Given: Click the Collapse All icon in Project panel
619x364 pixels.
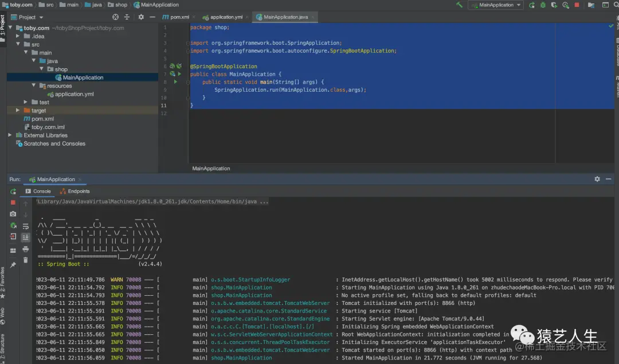Looking at the screenshot, I should tap(127, 17).
